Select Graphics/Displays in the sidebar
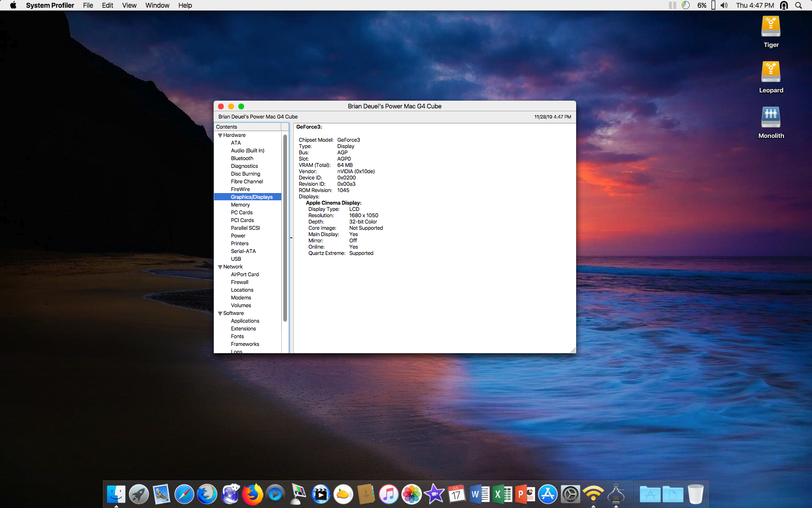812x508 pixels. pos(247,197)
